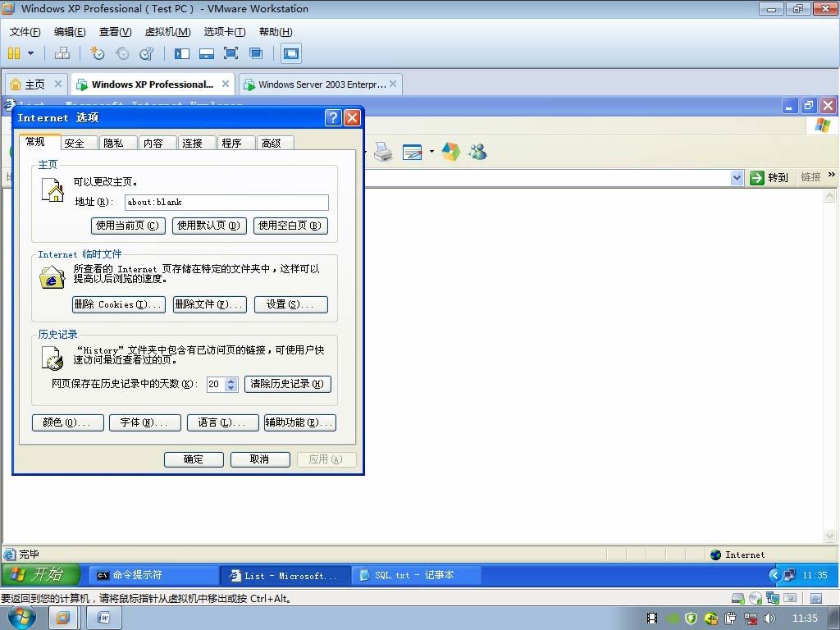
Task: Click the Send Ctrl+Alt+Del toolbar icon
Action: 62,53
